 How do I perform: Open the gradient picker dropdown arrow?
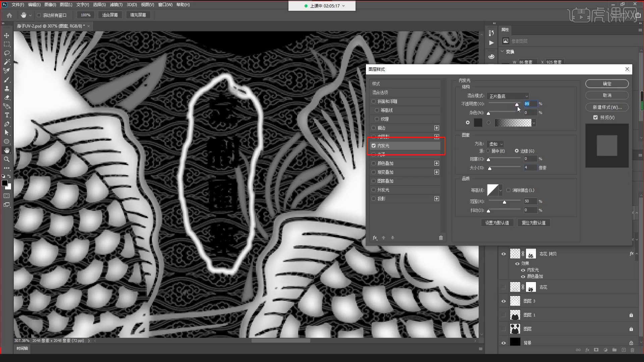(x=534, y=123)
